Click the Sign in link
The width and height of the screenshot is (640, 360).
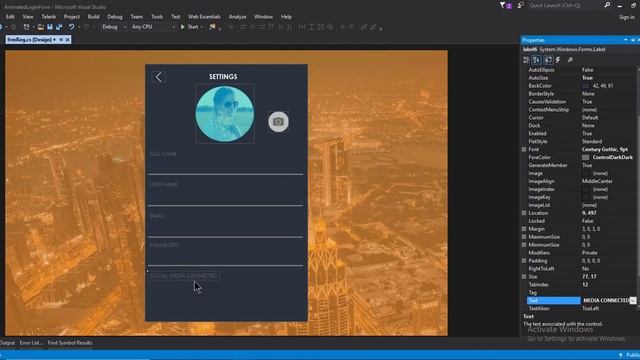coord(627,17)
